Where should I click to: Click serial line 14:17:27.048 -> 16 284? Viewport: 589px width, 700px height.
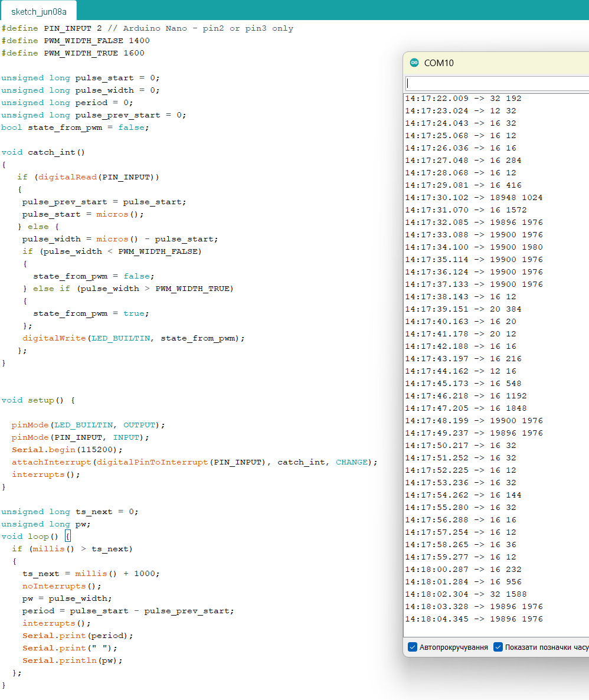pos(463,161)
